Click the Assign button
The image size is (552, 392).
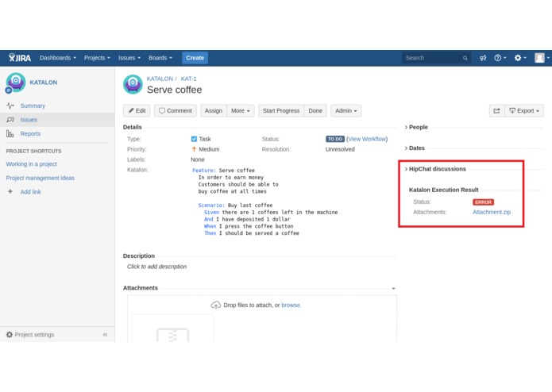(214, 111)
